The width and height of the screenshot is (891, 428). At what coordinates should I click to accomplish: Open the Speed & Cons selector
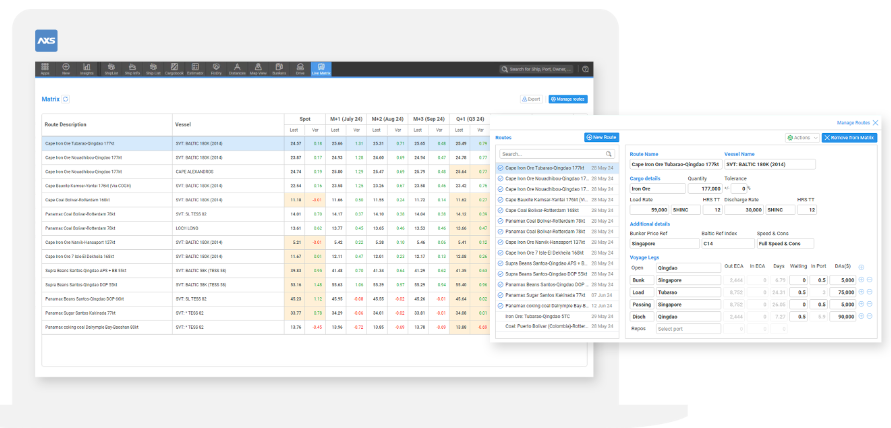(x=785, y=243)
